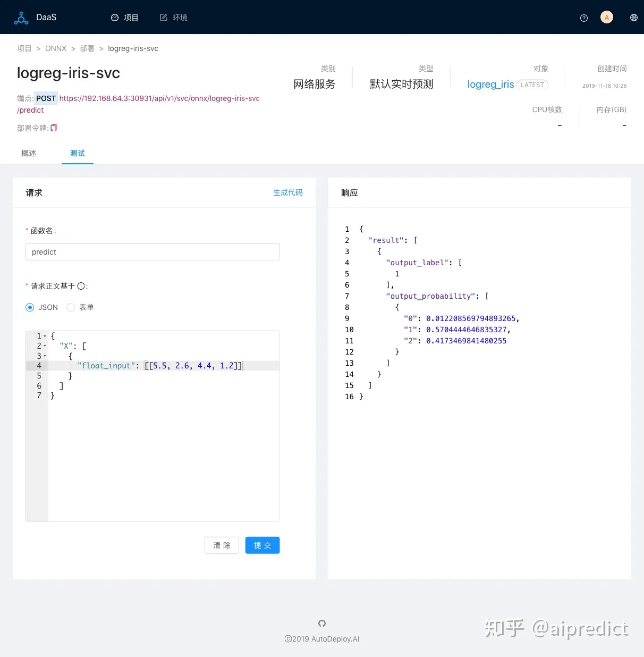The image size is (644, 657).
Task: Open 生成代码 to generate code
Action: 288,192
